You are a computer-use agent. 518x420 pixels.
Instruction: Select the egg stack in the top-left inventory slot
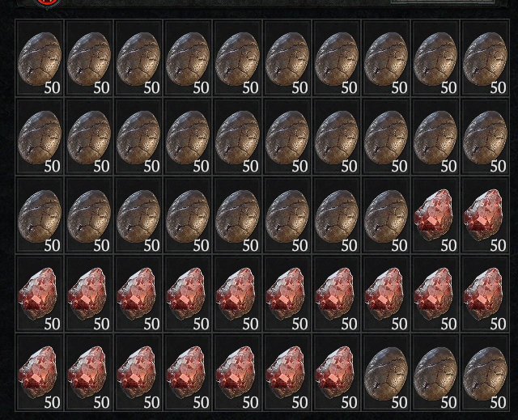(40, 58)
